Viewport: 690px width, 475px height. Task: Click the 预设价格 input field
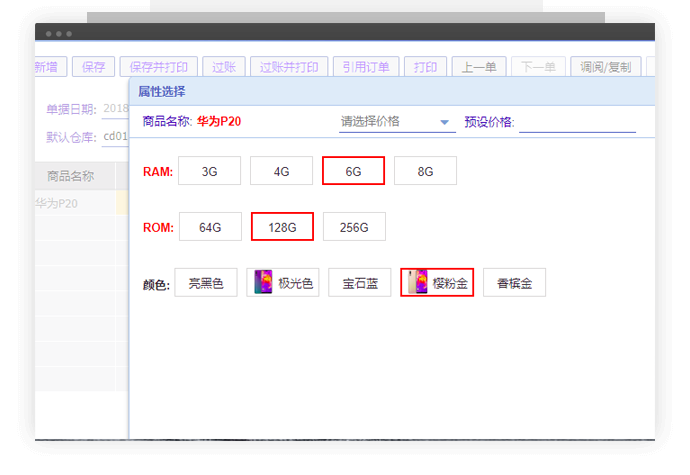[x=577, y=122]
